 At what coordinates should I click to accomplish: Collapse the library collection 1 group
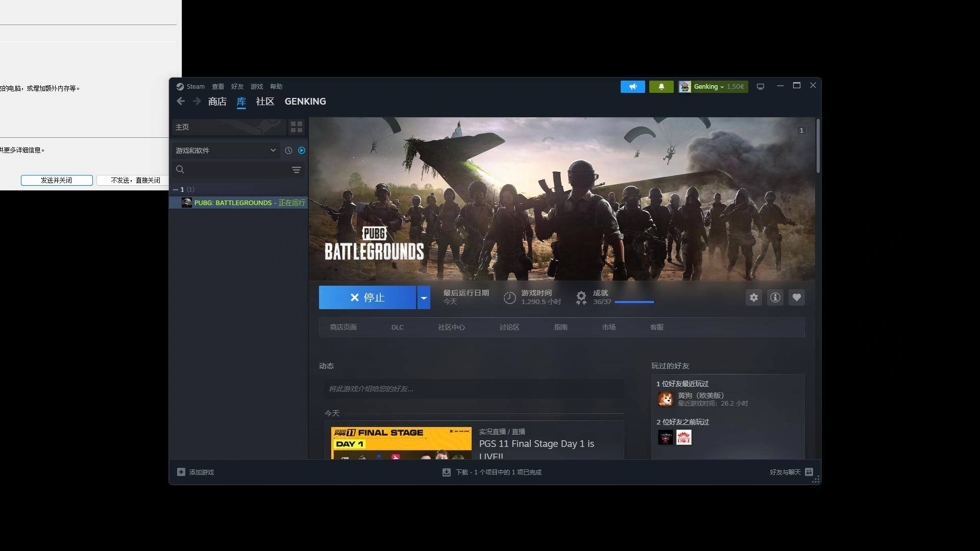[176, 189]
